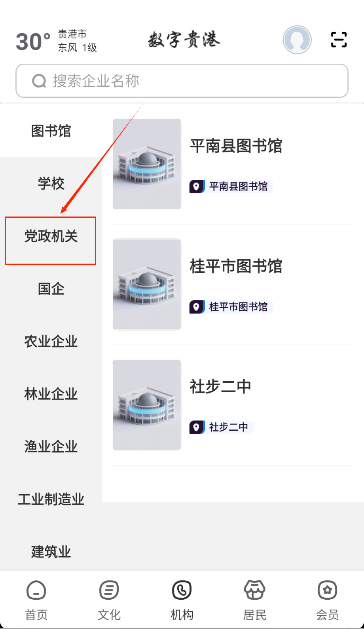Go to the 居民 shop icon tab

254,590
